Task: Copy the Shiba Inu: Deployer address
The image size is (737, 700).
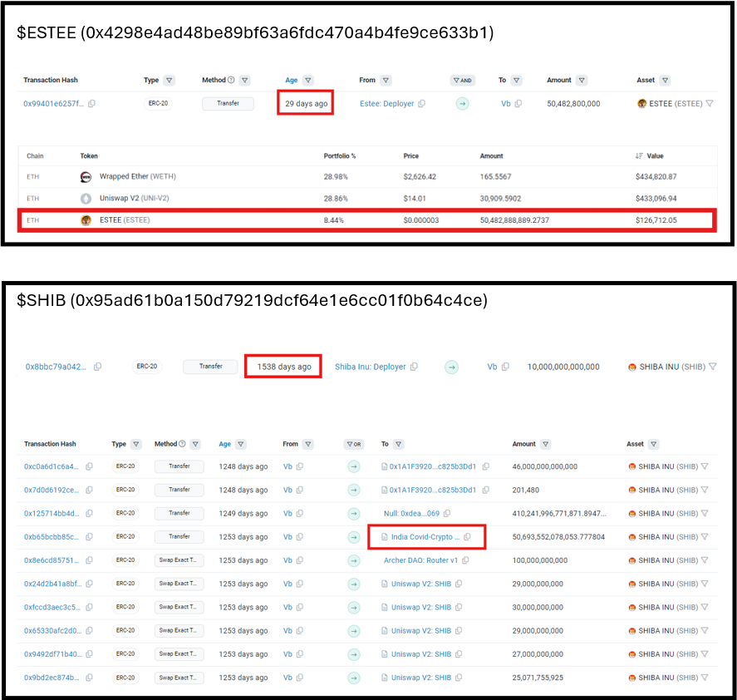Action: [414, 367]
